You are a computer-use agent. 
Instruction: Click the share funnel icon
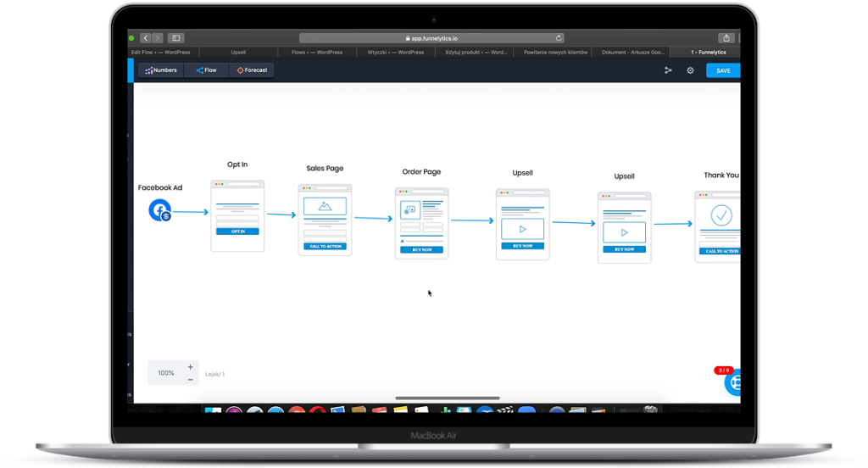tap(668, 70)
